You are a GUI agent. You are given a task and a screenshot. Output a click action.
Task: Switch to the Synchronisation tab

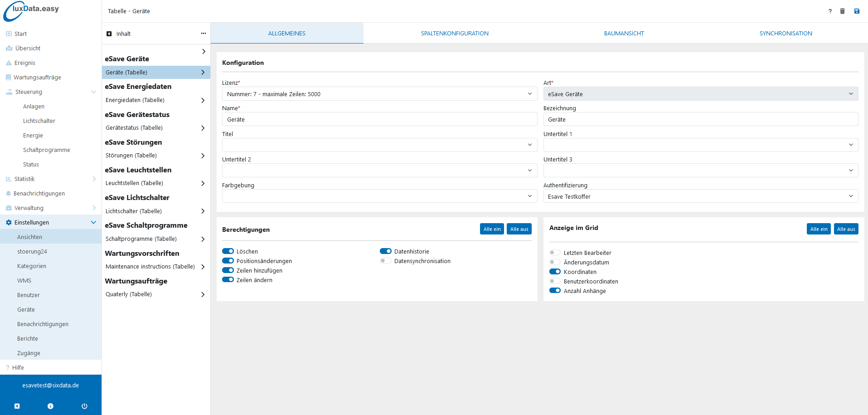[x=786, y=33]
